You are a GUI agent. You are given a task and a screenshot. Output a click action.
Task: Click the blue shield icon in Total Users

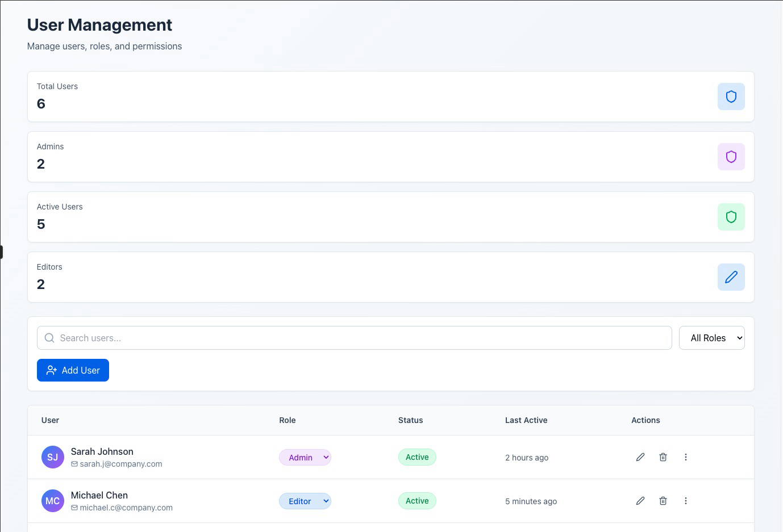coord(731,97)
